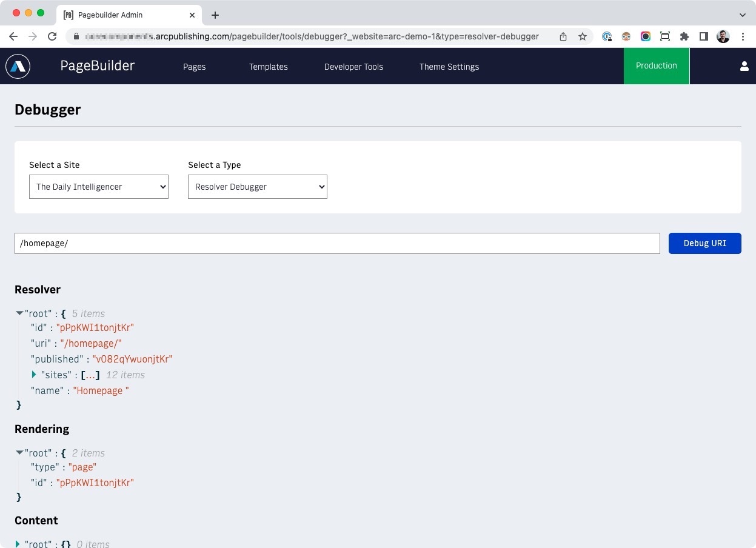The width and height of the screenshot is (756, 548).
Task: Open Developer Tools menu
Action: coord(353,67)
